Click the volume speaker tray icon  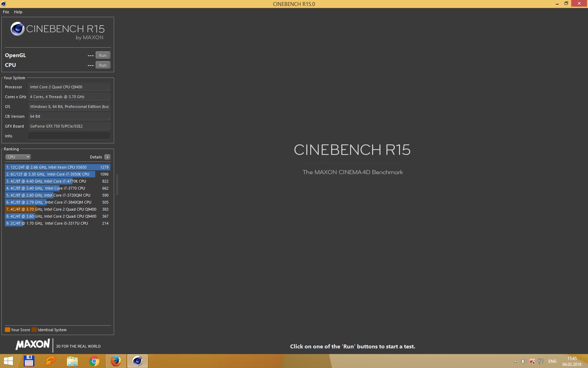coord(524,361)
